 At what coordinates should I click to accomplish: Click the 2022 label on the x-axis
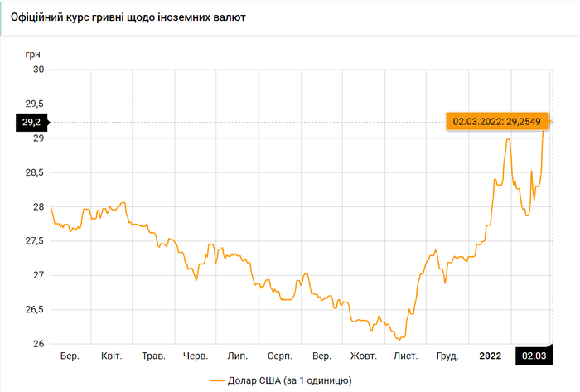(x=491, y=356)
